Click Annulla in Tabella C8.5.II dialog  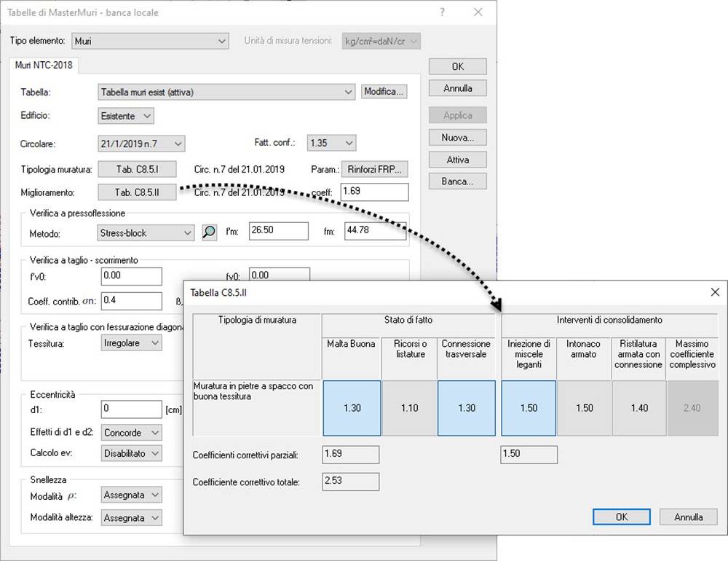coord(688,517)
